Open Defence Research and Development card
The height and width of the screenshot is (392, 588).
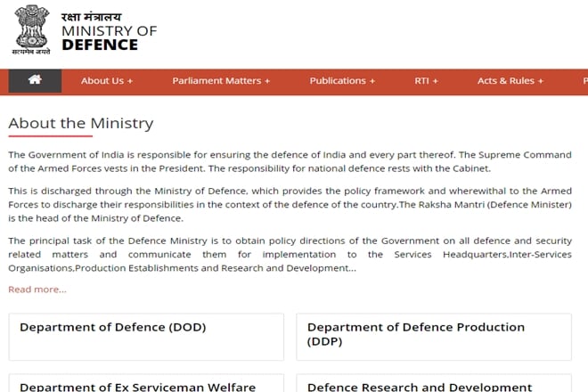point(434,383)
